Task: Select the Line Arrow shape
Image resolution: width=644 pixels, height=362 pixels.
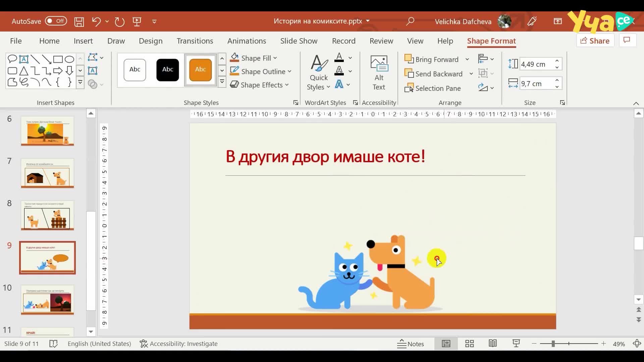Action: tap(47, 59)
